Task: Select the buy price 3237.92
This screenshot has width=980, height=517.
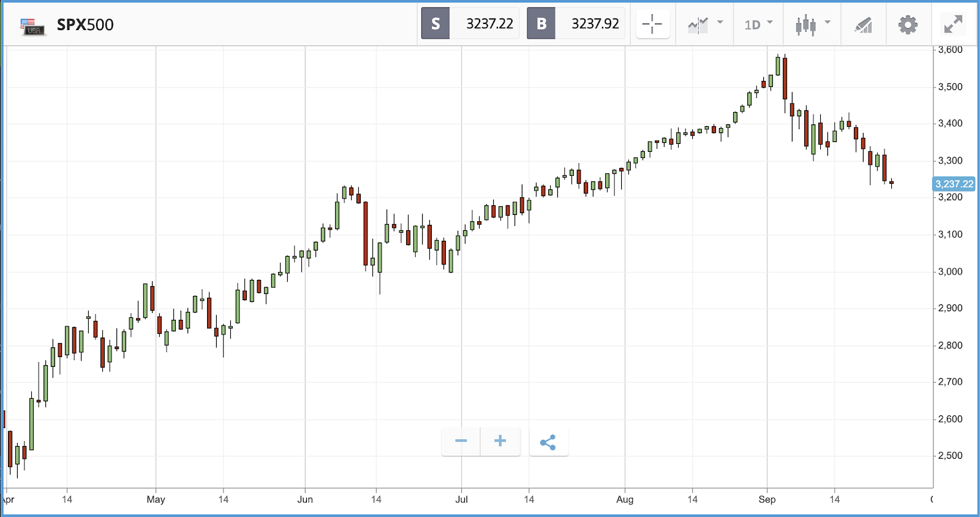Action: point(595,24)
